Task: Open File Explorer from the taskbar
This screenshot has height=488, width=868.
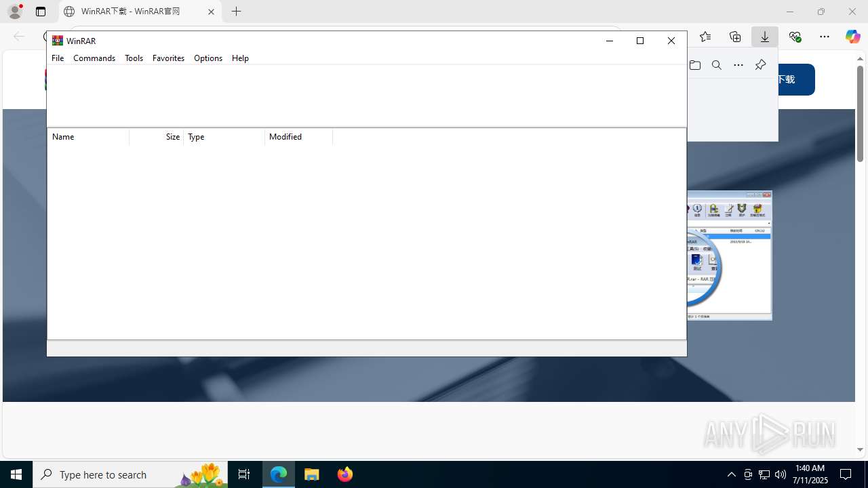Action: pos(312,474)
